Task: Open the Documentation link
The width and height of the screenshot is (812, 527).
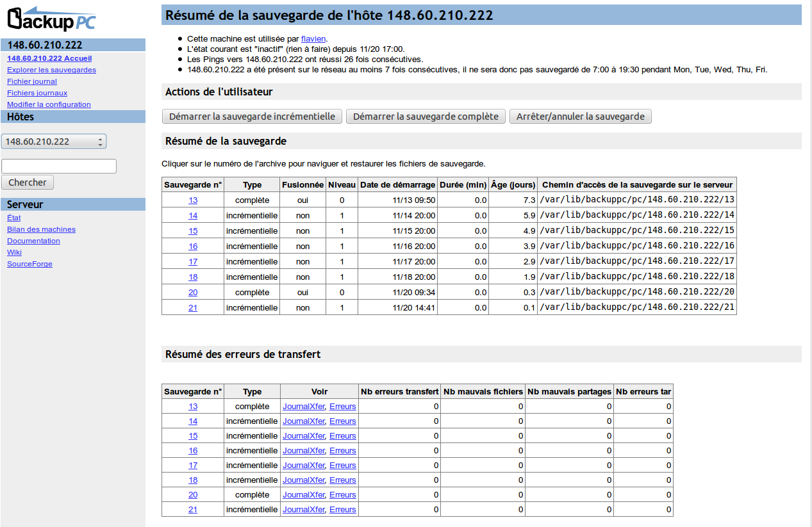Action: 33,241
